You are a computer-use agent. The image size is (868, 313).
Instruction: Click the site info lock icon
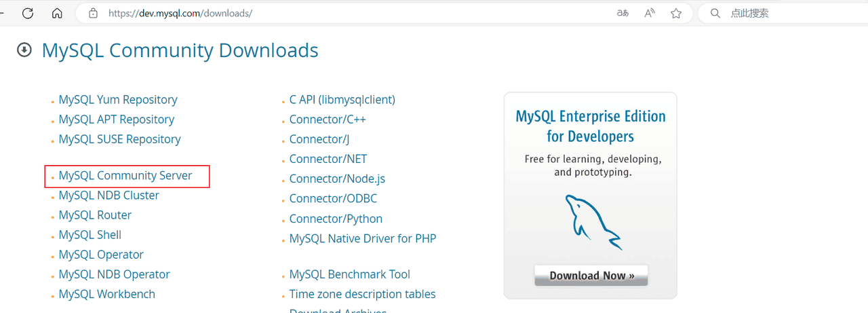coord(94,13)
